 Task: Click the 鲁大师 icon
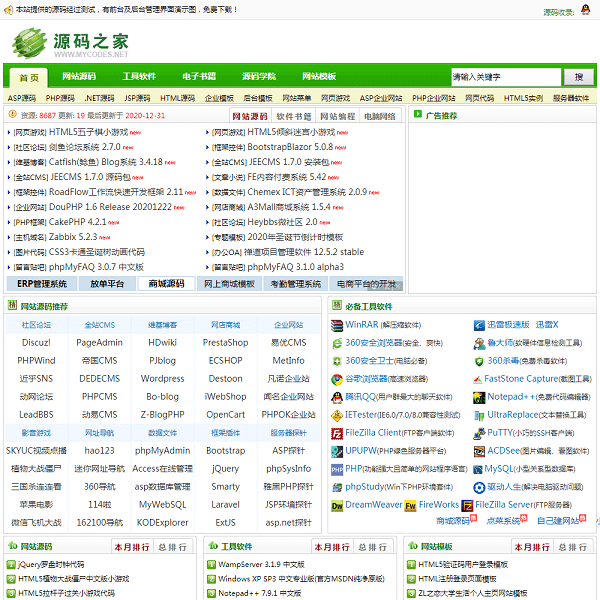479,344
